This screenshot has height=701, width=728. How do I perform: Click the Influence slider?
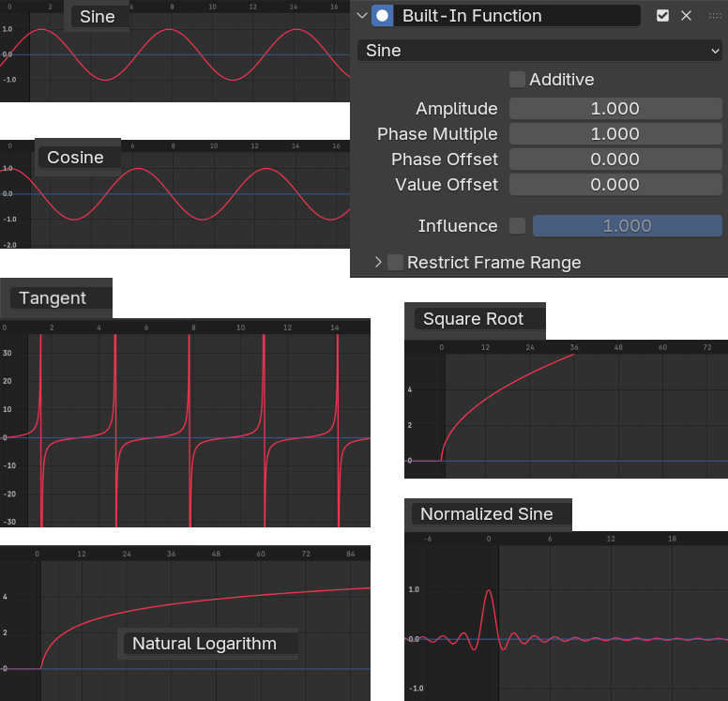(627, 226)
